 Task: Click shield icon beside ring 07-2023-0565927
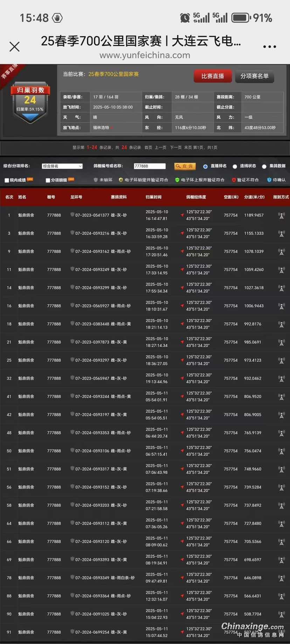pyautogui.click(x=72, y=305)
